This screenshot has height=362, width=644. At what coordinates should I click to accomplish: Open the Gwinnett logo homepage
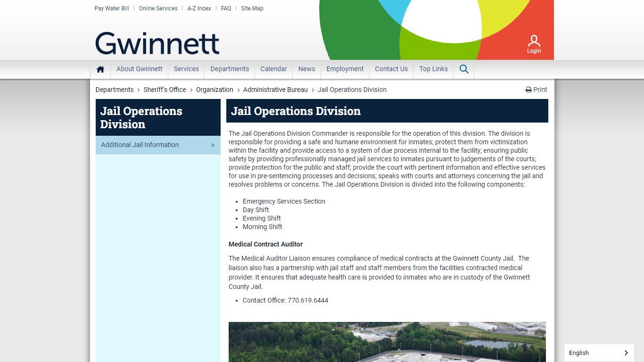point(157,43)
